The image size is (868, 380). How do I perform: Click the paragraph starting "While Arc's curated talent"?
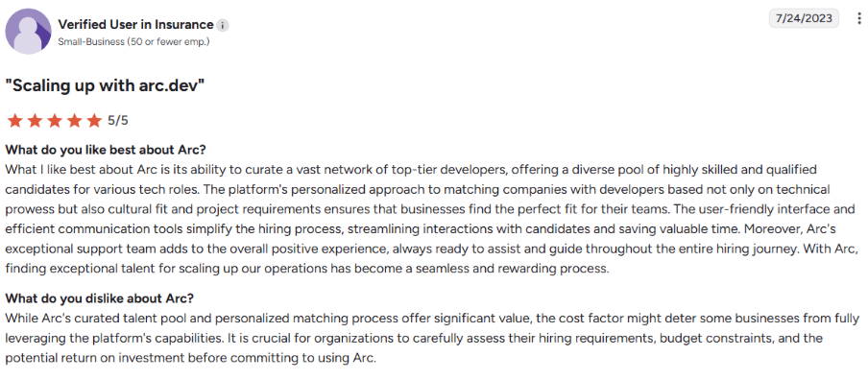click(x=432, y=338)
